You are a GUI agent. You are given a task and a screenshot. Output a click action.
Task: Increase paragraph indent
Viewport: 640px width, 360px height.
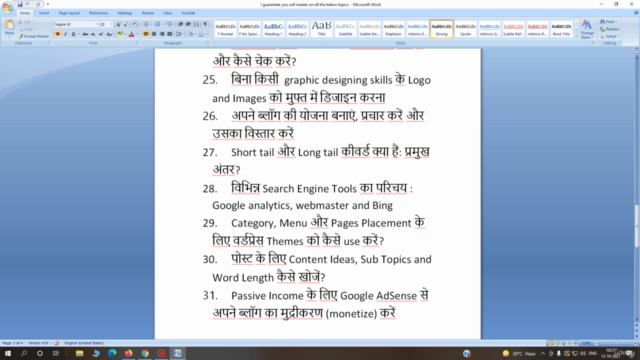point(188,24)
